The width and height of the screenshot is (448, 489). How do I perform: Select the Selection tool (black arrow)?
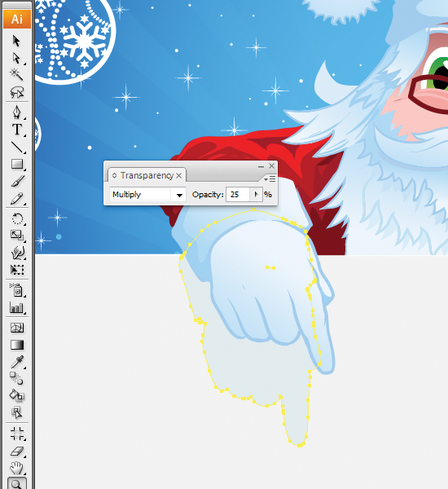(16, 41)
